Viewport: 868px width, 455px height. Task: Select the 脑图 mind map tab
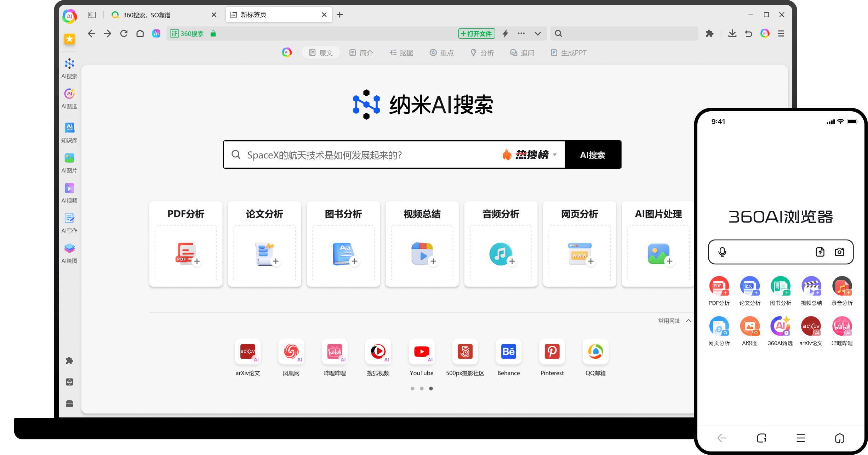(x=401, y=53)
